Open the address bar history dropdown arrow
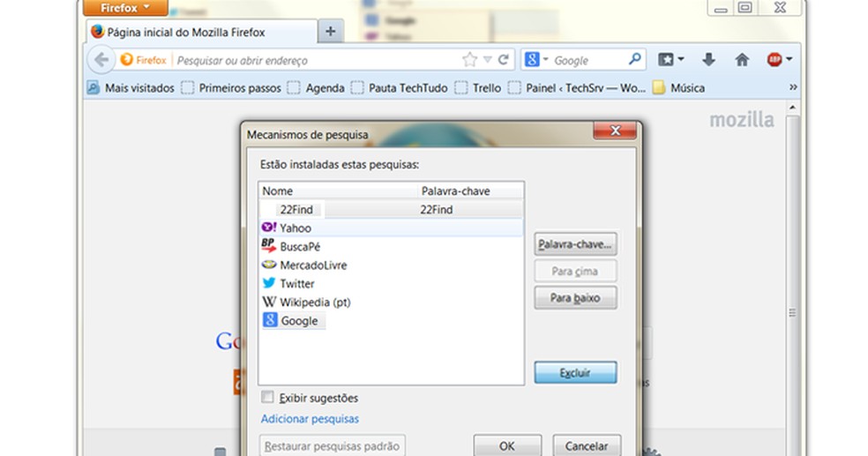 [487, 60]
